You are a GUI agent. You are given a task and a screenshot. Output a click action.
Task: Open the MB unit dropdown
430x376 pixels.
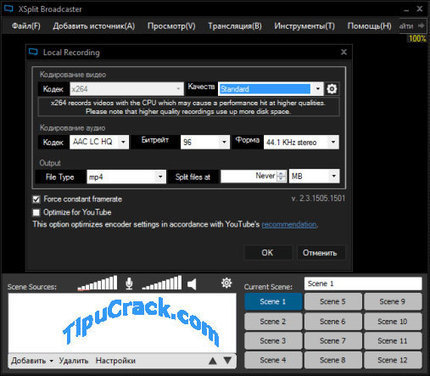point(334,176)
